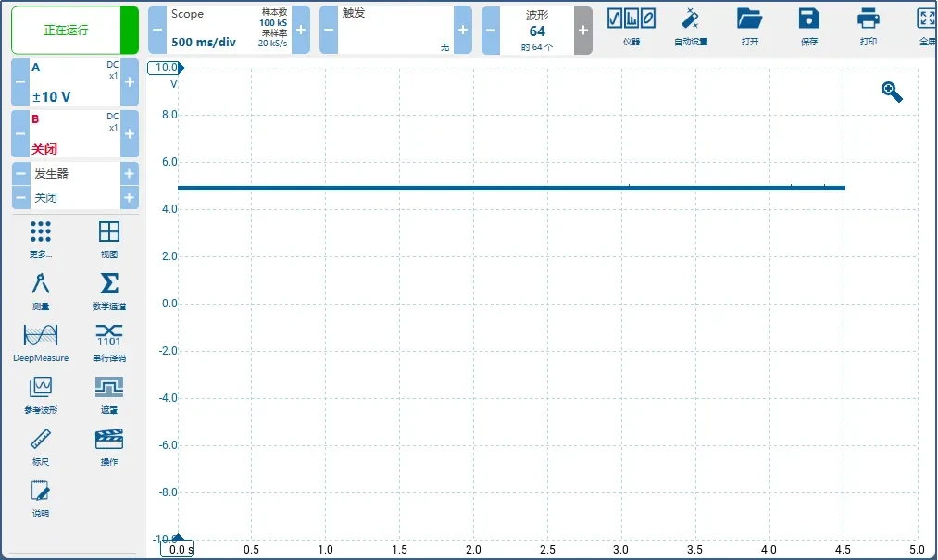Viewport: 938px width, 560px height.
Task: Click the 保存 save button
Action: [x=808, y=27]
